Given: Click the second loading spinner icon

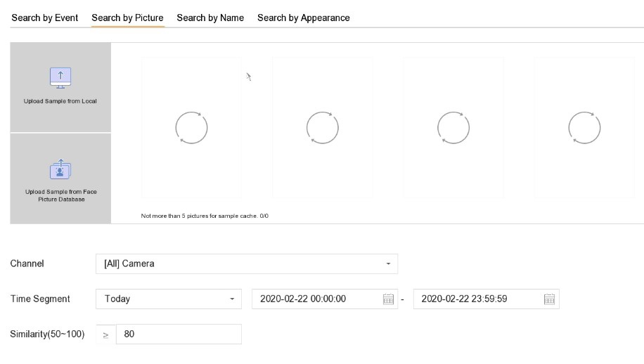Looking at the screenshot, I should pyautogui.click(x=323, y=128).
